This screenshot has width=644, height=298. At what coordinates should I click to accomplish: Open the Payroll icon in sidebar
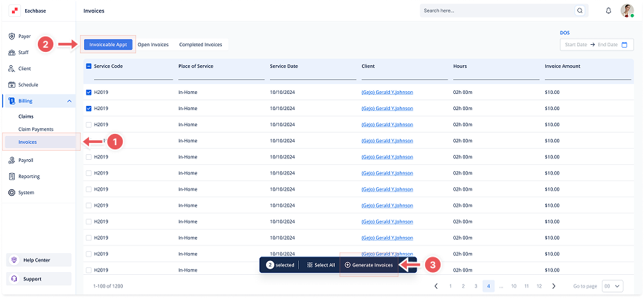point(12,161)
